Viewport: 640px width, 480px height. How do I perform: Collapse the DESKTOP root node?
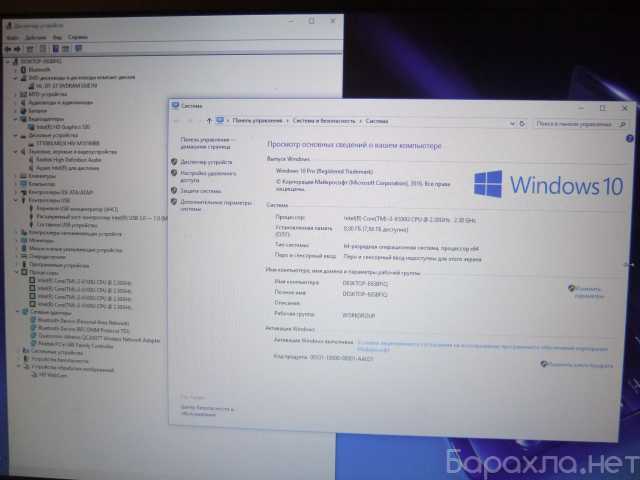pyautogui.click(x=8, y=62)
